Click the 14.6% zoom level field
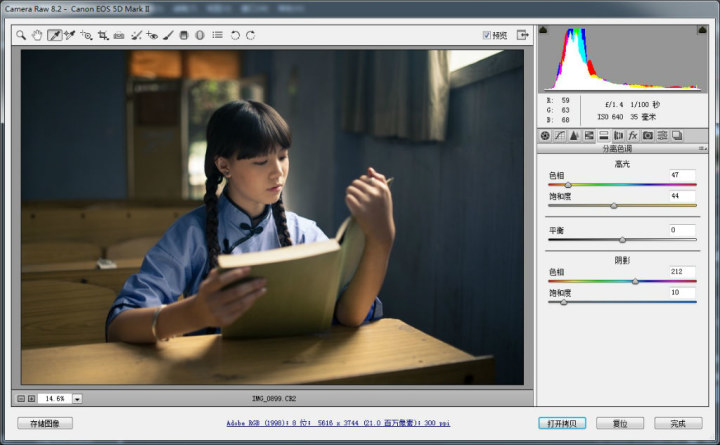Viewport: 720px width, 445px height. 55,399
